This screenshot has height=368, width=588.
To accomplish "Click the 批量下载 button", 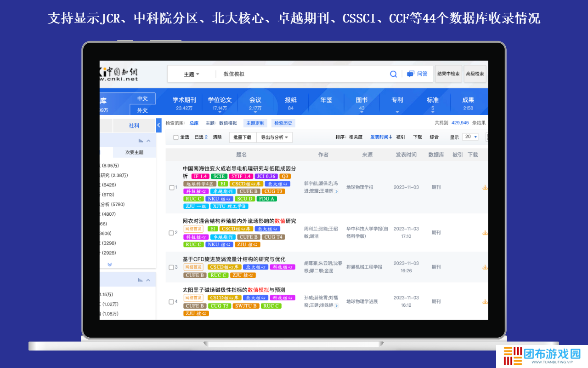I will coord(243,137).
